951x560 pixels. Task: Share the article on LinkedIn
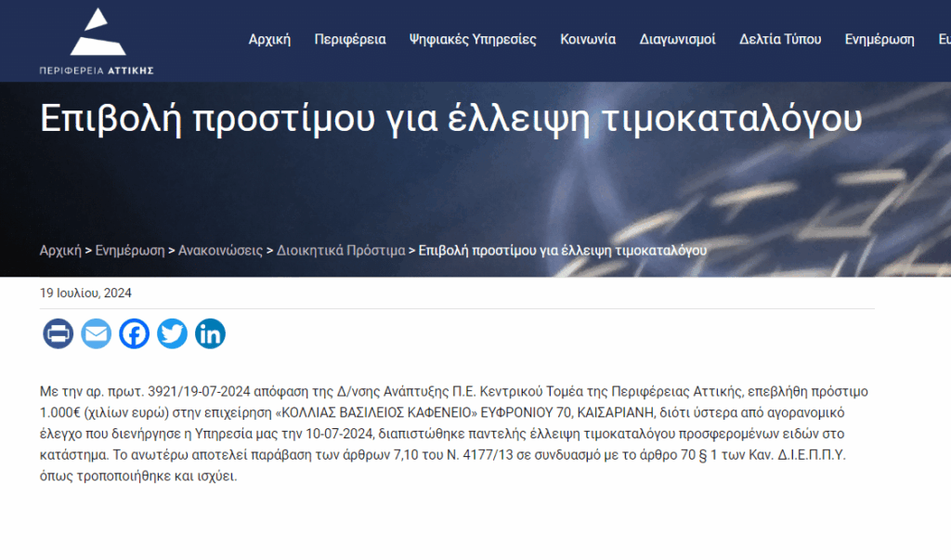(x=210, y=333)
